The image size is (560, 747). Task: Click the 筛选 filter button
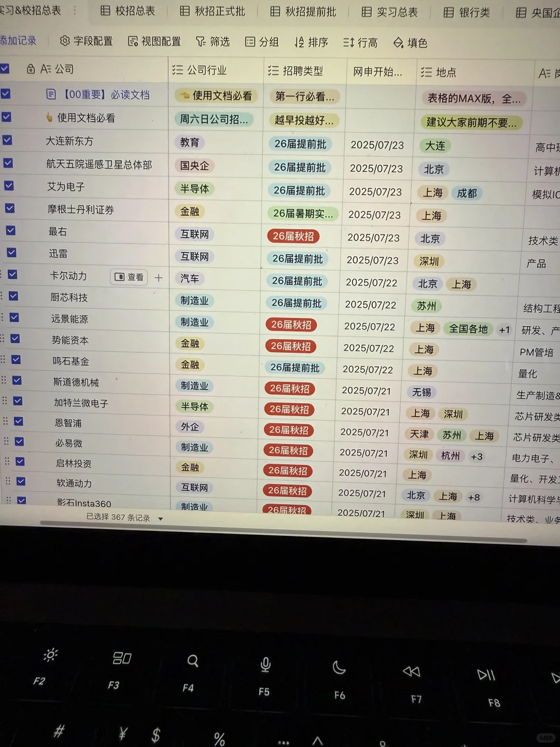pyautogui.click(x=213, y=41)
